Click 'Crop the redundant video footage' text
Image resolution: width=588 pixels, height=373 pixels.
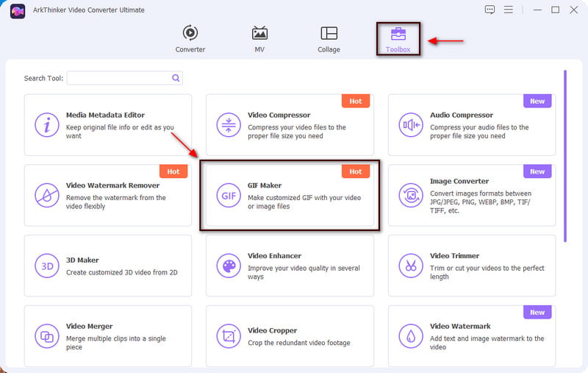[299, 343]
